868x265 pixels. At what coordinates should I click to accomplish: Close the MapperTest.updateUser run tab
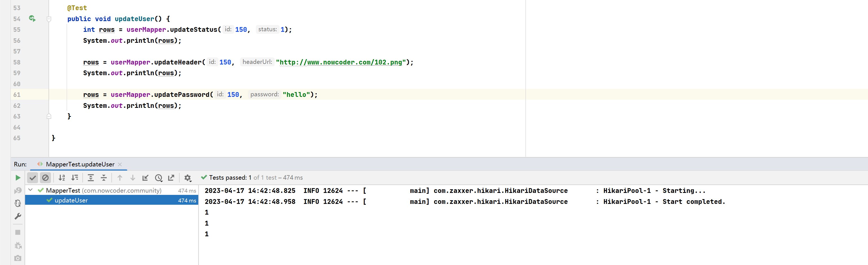[120, 164]
